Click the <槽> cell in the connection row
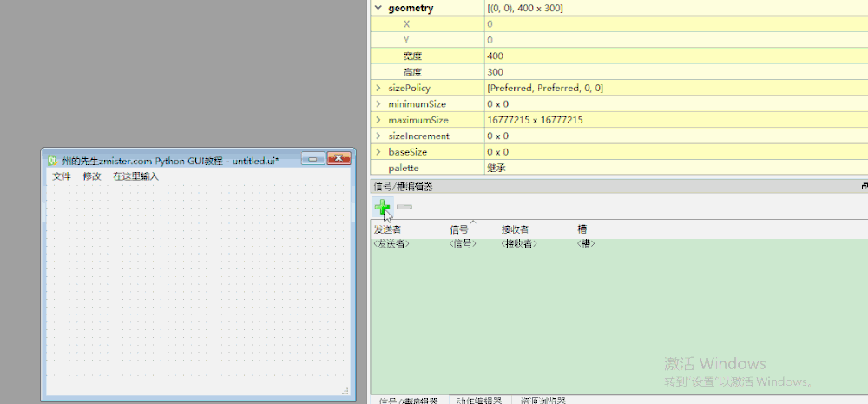 coord(586,244)
